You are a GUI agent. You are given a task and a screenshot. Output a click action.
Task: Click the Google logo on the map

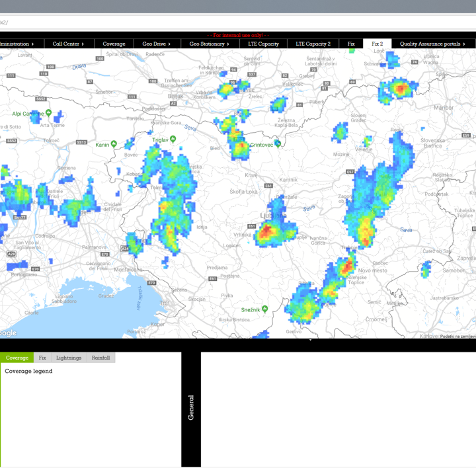click(x=8, y=333)
